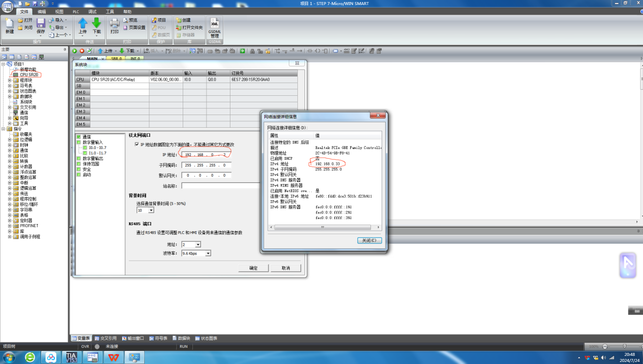Screen dimensions: 643x364
Task: Click 打开文件夹 in the 库 group
Action: coord(189,27)
